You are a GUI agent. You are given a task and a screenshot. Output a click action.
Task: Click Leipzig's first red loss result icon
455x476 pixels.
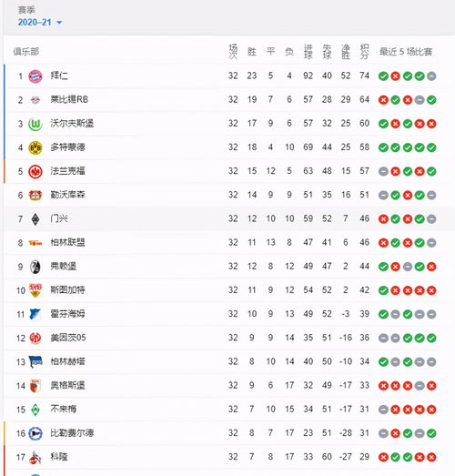click(383, 100)
